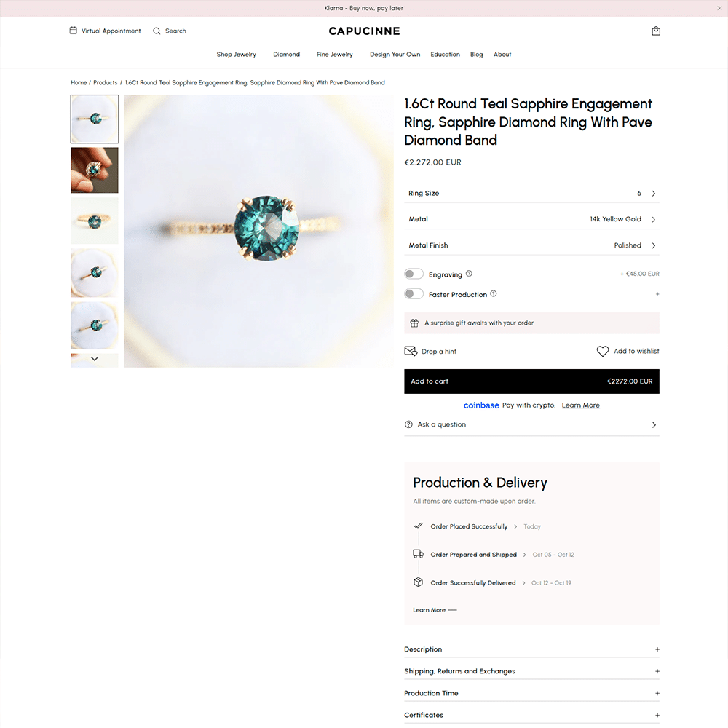Click the wishlist heart icon
The image size is (728, 728).
tap(602, 352)
